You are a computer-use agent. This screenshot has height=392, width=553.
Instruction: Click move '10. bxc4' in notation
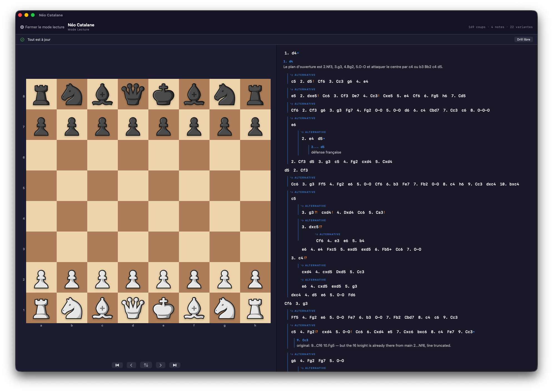coord(509,184)
